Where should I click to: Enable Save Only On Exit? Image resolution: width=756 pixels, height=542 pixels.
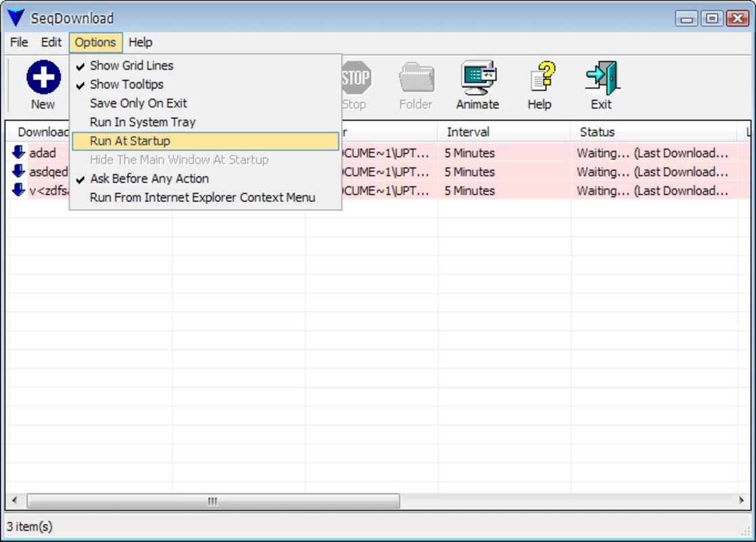tap(205, 103)
